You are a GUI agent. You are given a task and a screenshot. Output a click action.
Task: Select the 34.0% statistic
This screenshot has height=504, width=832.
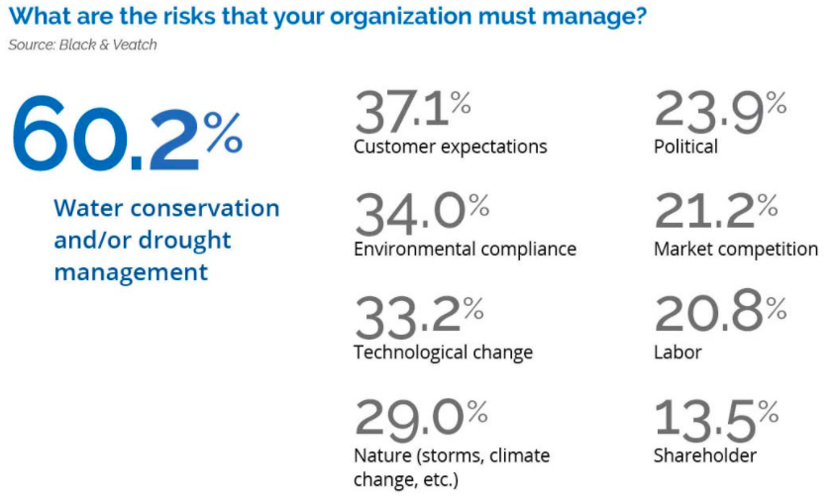(x=422, y=213)
